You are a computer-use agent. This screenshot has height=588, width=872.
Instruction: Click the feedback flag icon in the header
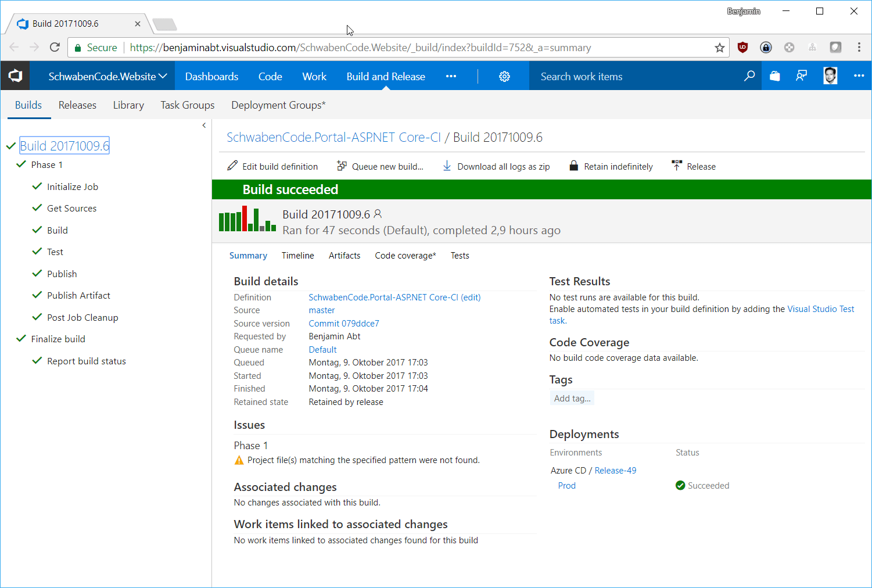tap(802, 76)
